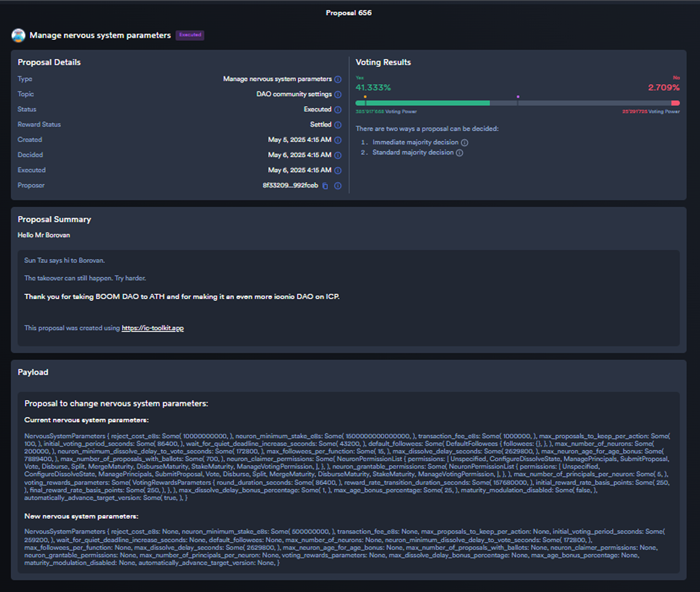Show info for the Created date
This screenshot has height=592, width=700.
coord(338,140)
